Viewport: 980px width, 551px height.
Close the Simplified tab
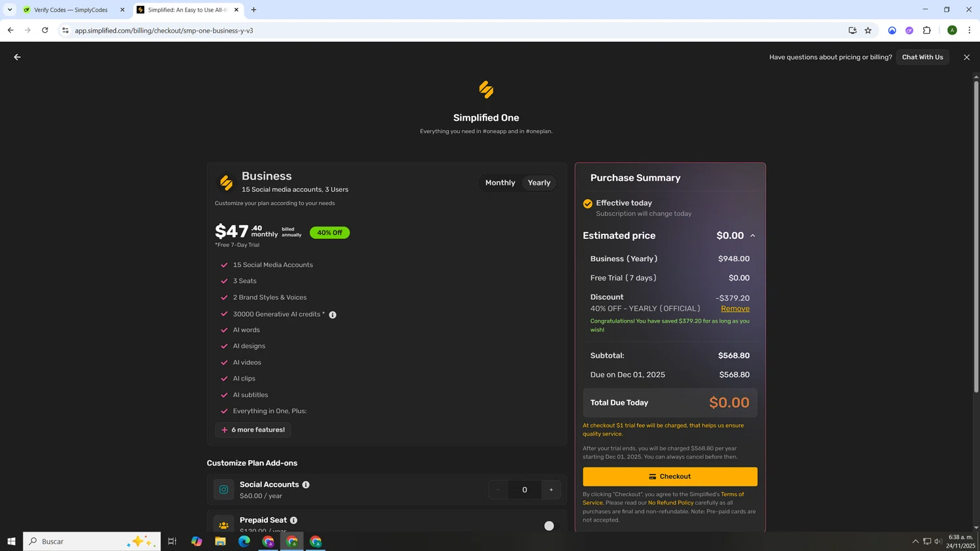point(236,10)
